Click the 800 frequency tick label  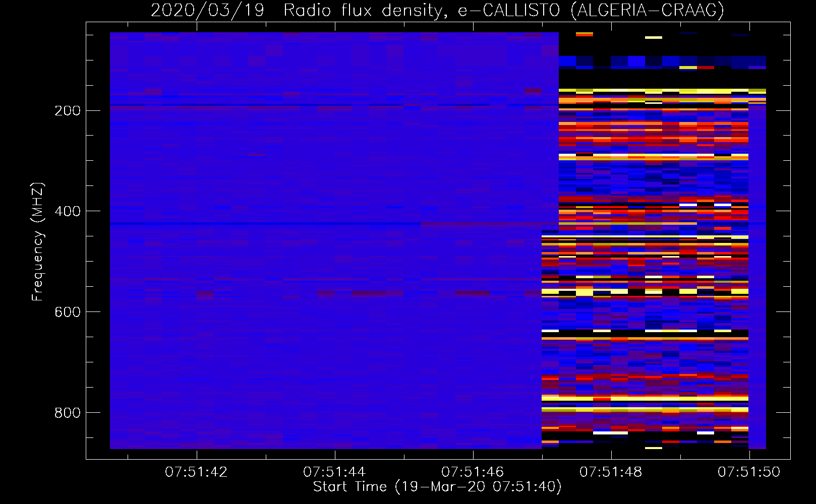[68, 413]
